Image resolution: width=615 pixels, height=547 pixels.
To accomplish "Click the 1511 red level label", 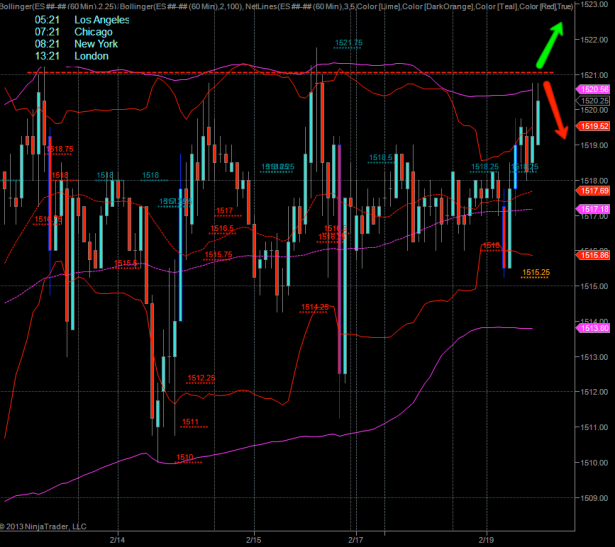I will [190, 422].
